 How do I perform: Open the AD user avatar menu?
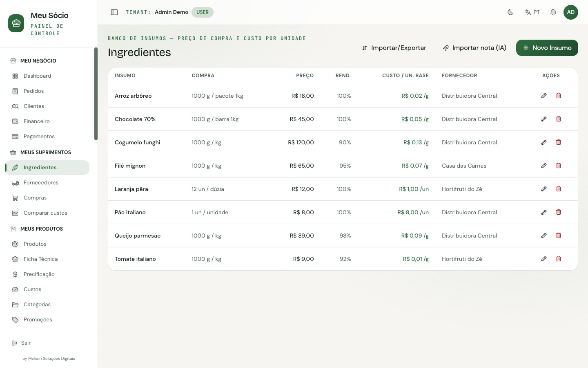tap(571, 12)
